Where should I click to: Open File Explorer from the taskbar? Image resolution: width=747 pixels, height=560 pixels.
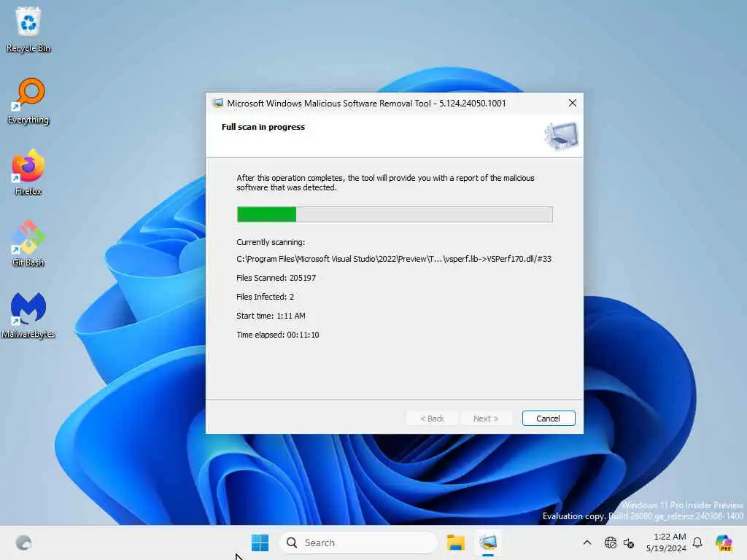[455, 542]
